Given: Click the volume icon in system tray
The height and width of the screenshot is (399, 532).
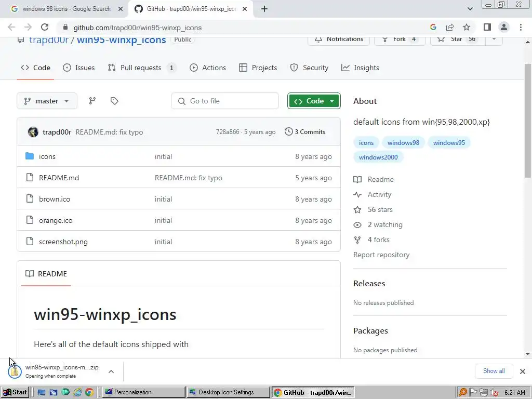Looking at the screenshot, I should [494, 393].
